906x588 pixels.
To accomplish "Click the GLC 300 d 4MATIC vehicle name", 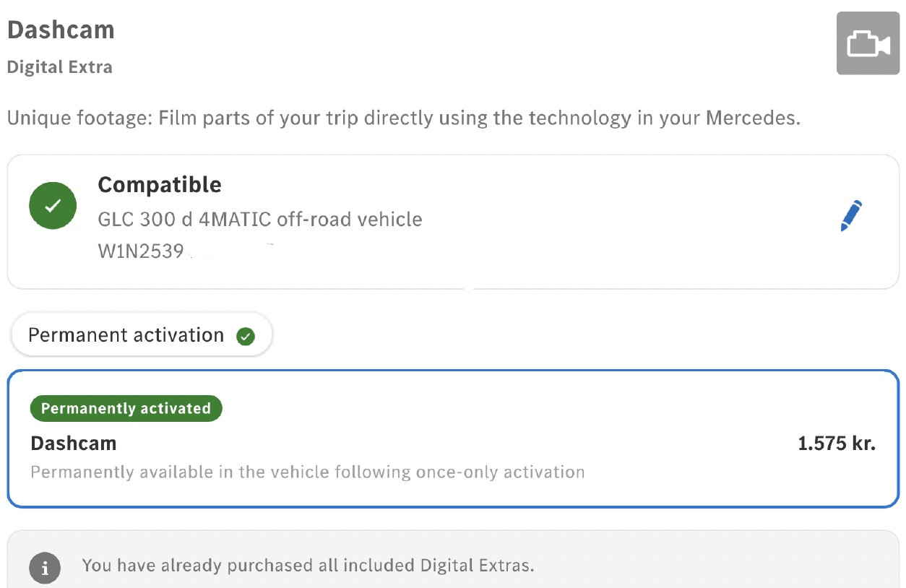I will [260, 219].
